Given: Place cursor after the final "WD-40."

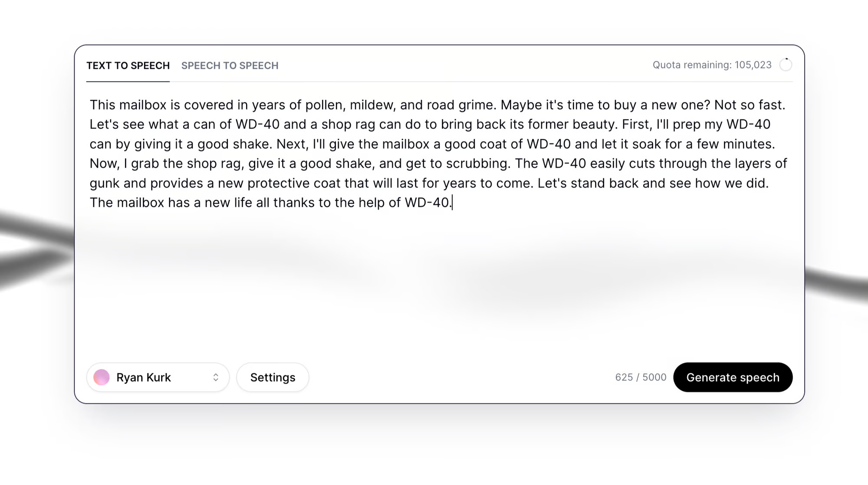Looking at the screenshot, I should 452,203.
